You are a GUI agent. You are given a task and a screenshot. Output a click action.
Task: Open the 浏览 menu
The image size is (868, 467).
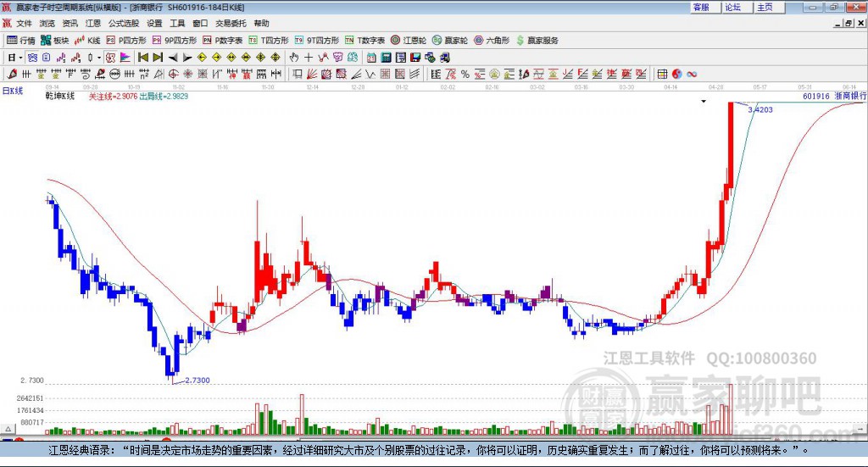47,23
